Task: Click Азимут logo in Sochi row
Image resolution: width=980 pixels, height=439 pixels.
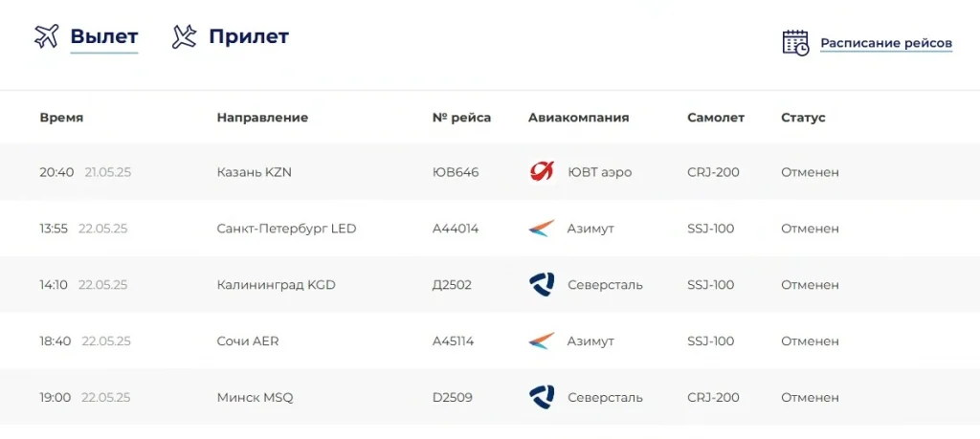Action: click(542, 340)
